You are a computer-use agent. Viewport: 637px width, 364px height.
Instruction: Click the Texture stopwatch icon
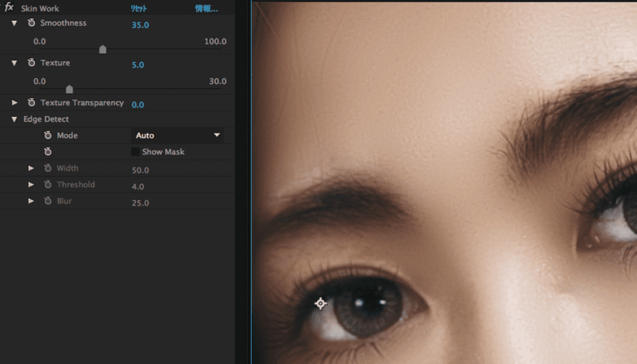(31, 62)
